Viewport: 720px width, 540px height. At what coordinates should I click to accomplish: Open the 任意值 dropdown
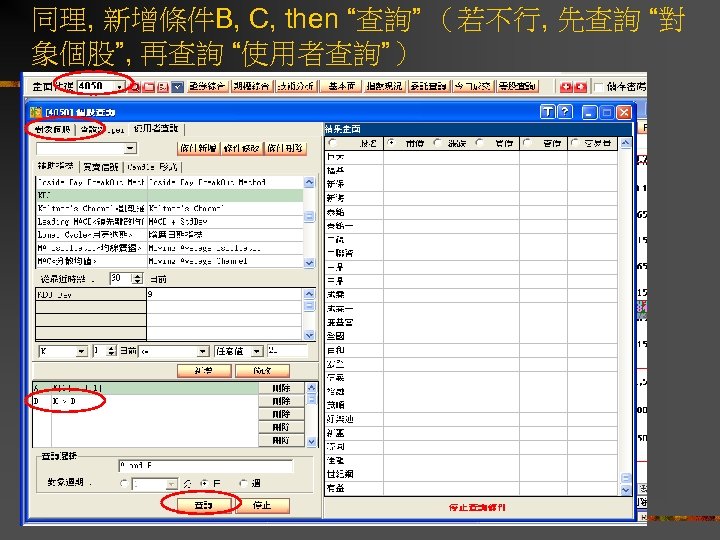[x=257, y=351]
